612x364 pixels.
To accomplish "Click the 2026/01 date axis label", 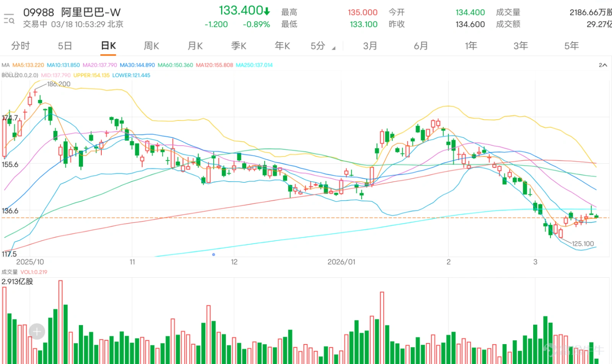I will point(341,262).
